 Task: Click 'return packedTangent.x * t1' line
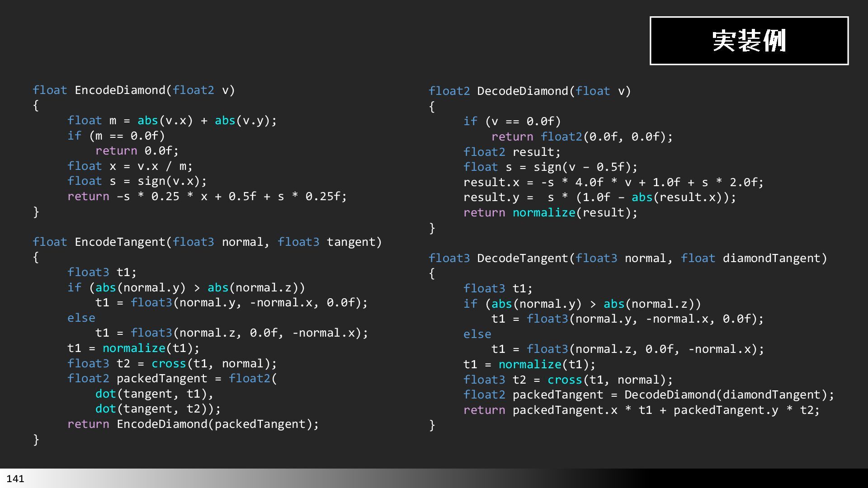coord(642,410)
